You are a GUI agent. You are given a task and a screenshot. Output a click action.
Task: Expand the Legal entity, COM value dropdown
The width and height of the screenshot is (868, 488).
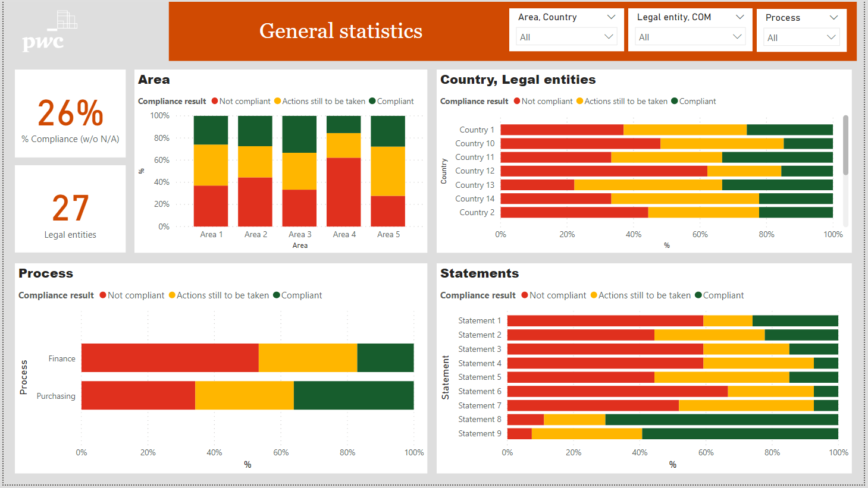(690, 36)
